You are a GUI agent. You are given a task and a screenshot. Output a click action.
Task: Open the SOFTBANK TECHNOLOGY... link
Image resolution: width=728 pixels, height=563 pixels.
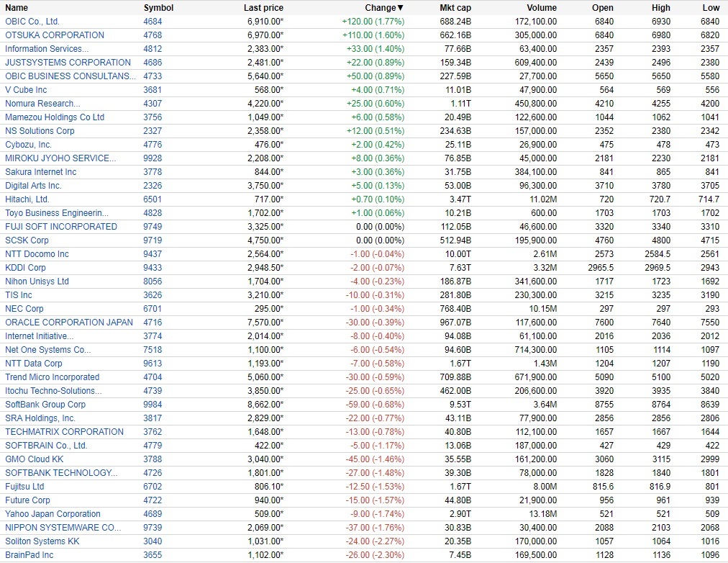(x=61, y=473)
